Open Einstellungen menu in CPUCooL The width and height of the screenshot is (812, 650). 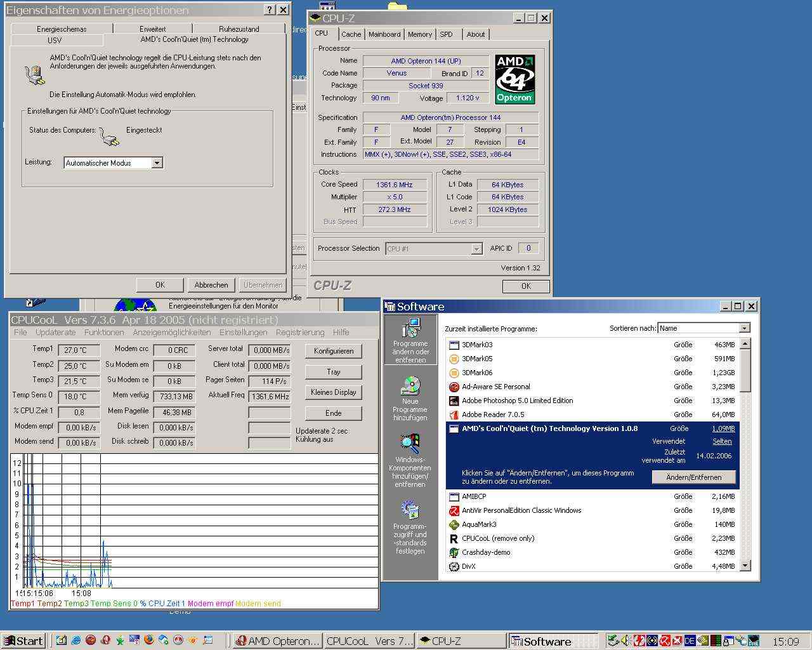pyautogui.click(x=243, y=332)
